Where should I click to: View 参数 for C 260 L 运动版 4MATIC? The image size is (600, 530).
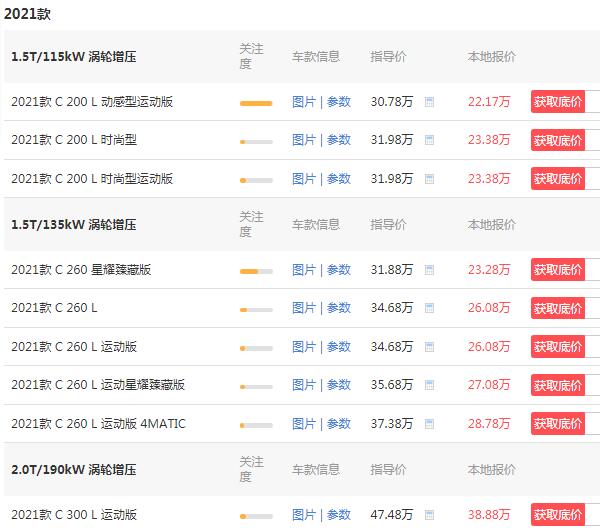[x=339, y=424]
